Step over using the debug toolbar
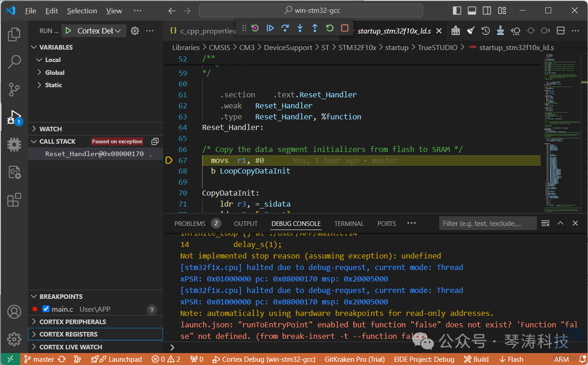 click(x=285, y=28)
